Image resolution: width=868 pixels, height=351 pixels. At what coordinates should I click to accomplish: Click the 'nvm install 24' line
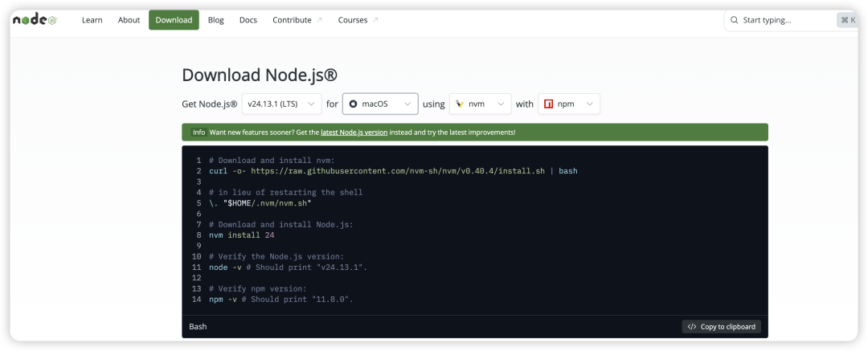click(241, 235)
